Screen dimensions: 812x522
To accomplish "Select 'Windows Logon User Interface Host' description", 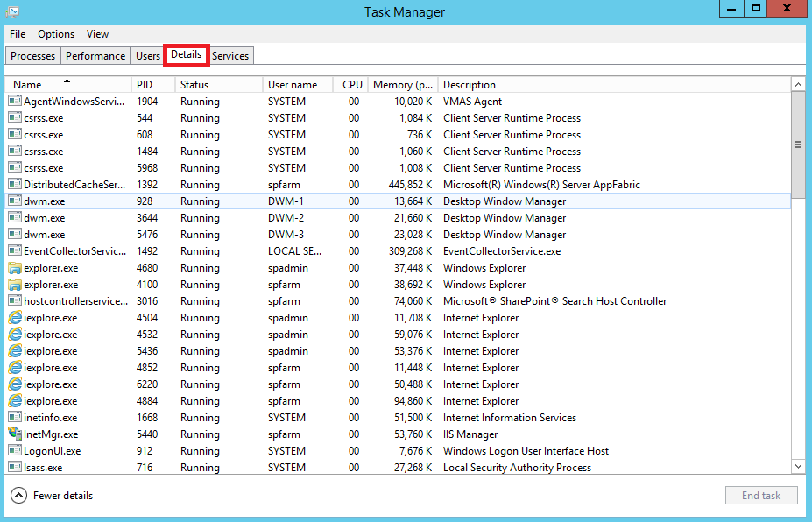I will click(526, 450).
